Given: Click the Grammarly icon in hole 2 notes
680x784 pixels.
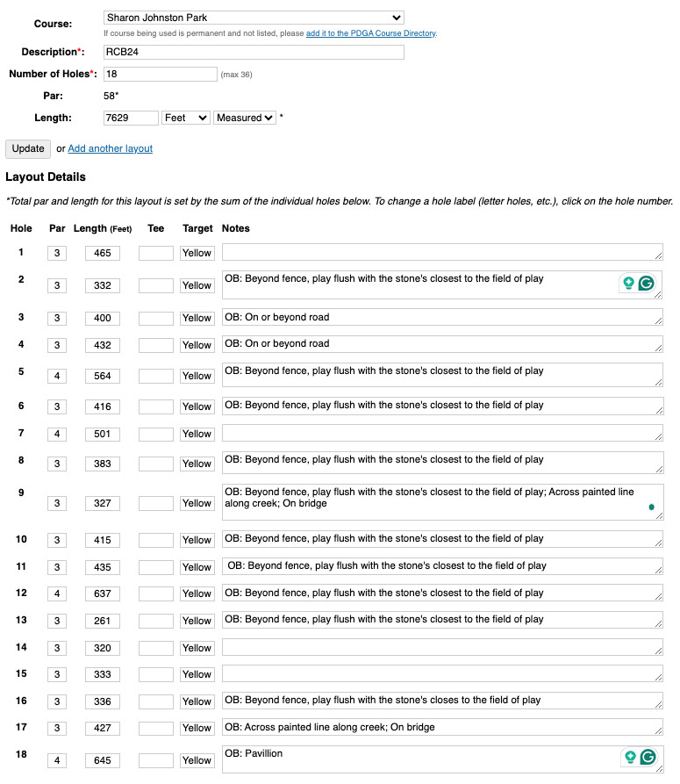Looking at the screenshot, I should point(646,284).
